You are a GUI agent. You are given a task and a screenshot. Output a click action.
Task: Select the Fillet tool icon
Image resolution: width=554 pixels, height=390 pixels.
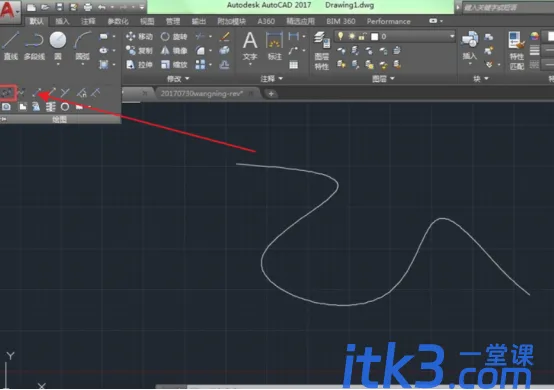pyautogui.click(x=200, y=51)
